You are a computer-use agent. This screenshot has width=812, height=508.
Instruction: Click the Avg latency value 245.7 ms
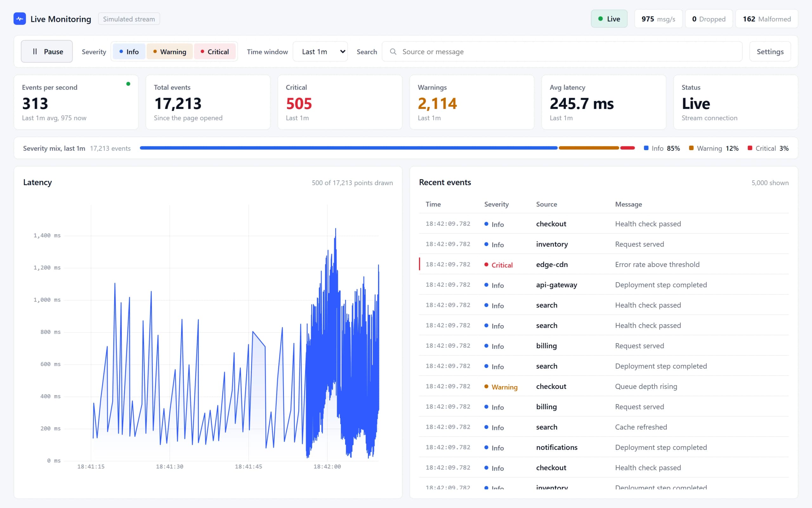click(x=581, y=104)
